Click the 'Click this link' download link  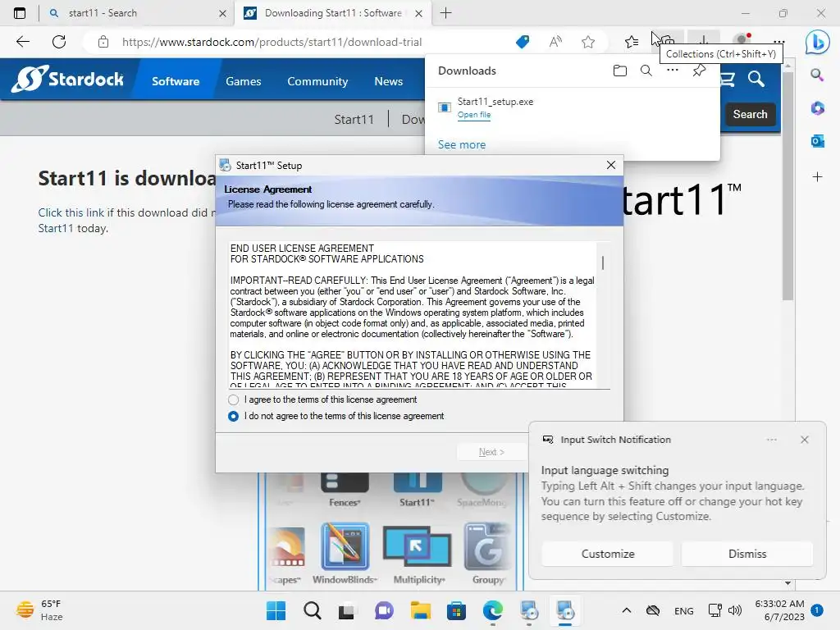[71, 212]
